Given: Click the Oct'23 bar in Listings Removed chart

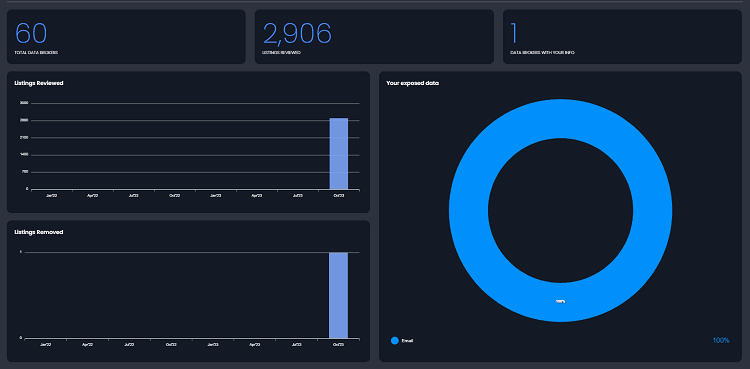Looking at the screenshot, I should coord(338,295).
